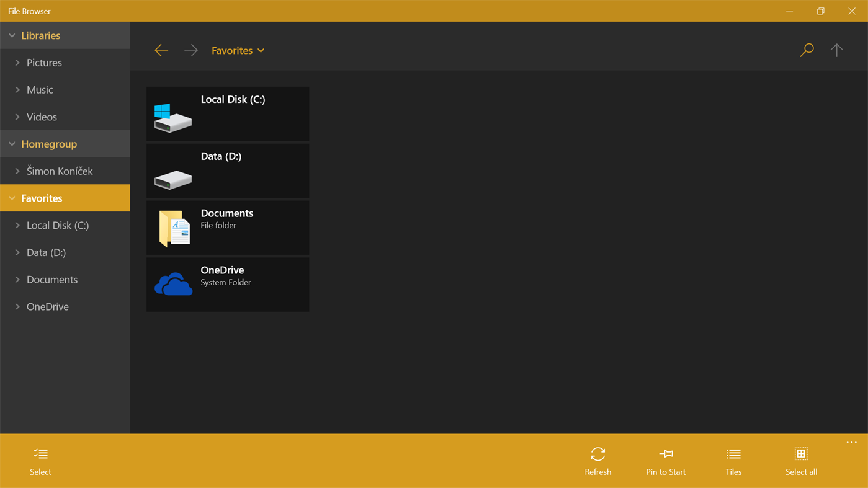Click the ellipsis to show more commands
Viewport: 868px width, 488px height.
click(851, 442)
